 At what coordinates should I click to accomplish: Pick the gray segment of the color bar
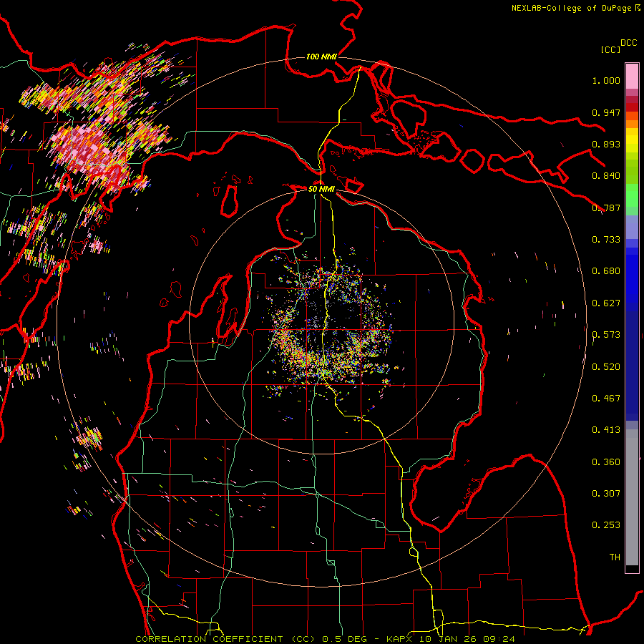632,497
